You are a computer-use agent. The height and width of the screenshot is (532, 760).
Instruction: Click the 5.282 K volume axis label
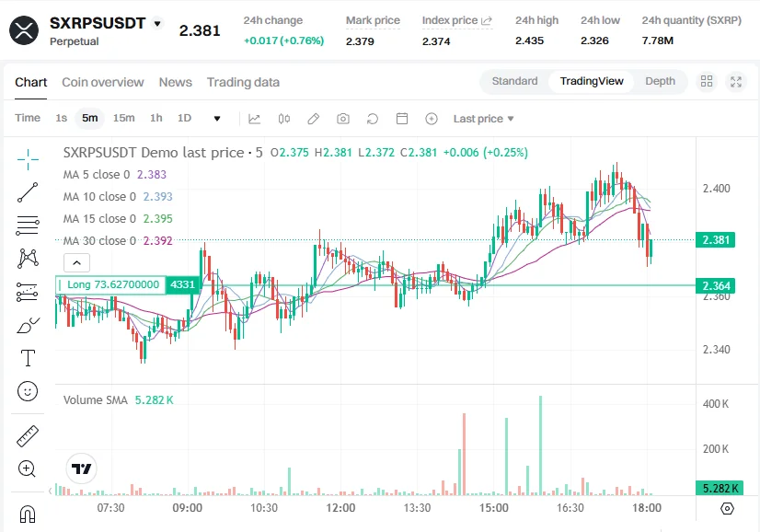click(x=720, y=488)
